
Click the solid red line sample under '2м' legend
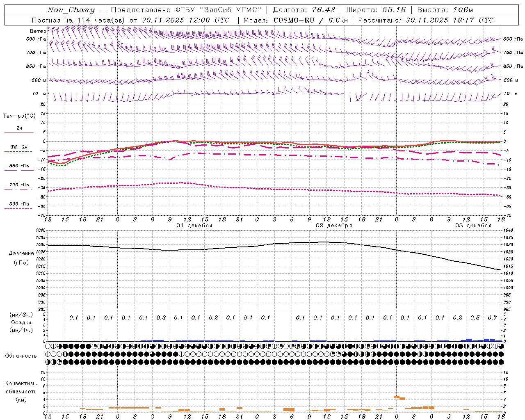19,133
